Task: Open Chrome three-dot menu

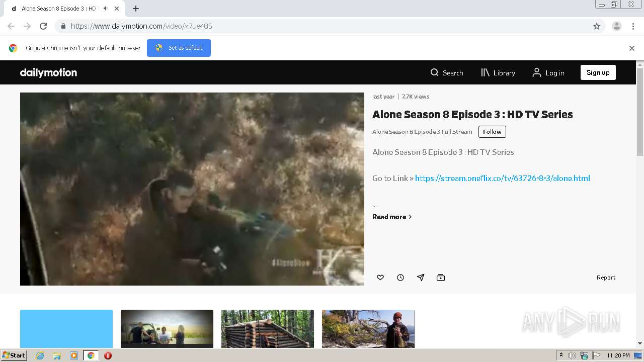Action: [x=633, y=26]
